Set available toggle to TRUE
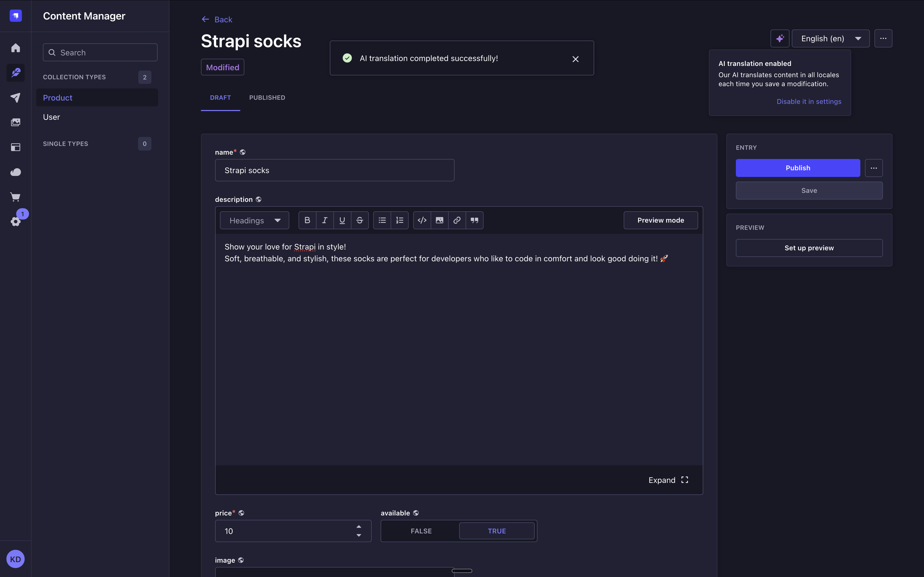The width and height of the screenshot is (924, 577). [x=496, y=531]
